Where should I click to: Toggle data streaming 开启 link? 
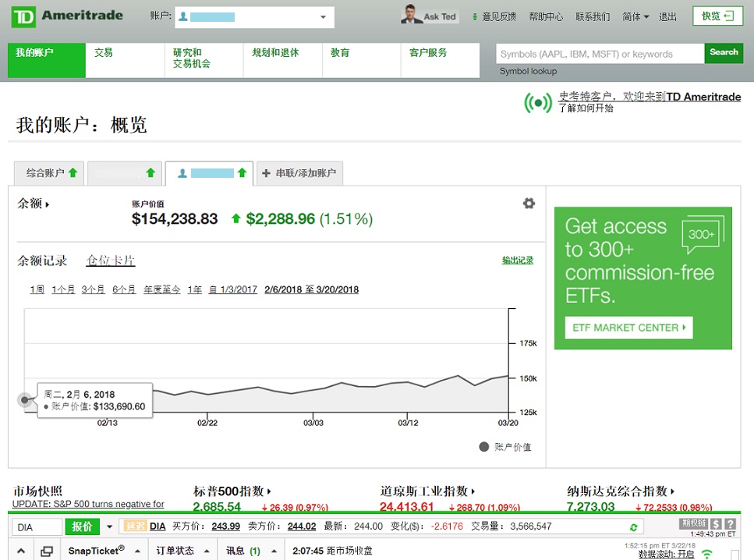tap(685, 555)
